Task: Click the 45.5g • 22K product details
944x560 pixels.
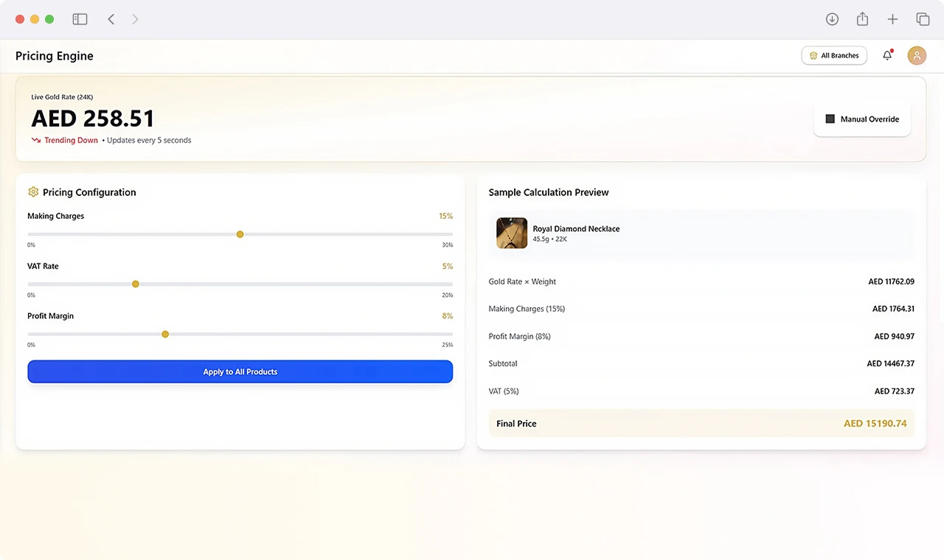Action: pos(549,239)
